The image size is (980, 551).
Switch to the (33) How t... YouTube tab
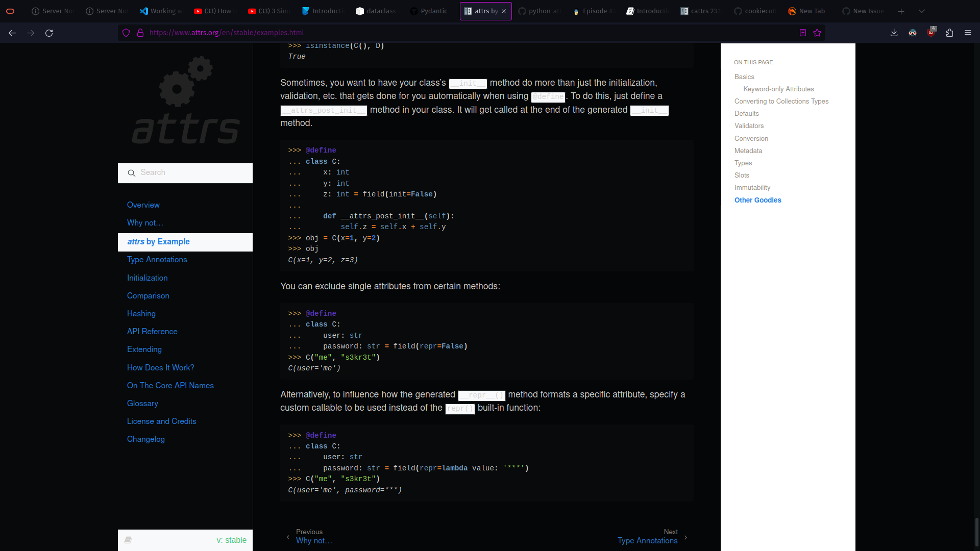coord(215,11)
